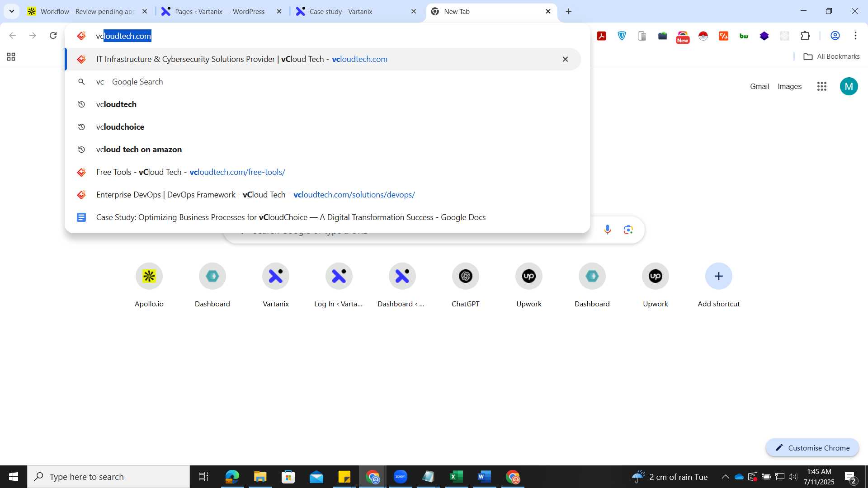Open the Case Study Google Docs suggestion
This screenshot has width=868, height=488.
pyautogui.click(x=323, y=217)
